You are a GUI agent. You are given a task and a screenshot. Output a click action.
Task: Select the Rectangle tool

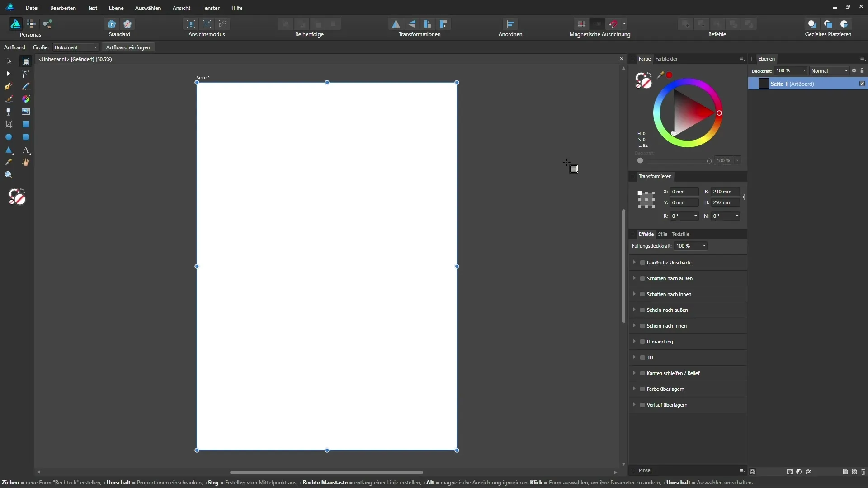tap(26, 124)
